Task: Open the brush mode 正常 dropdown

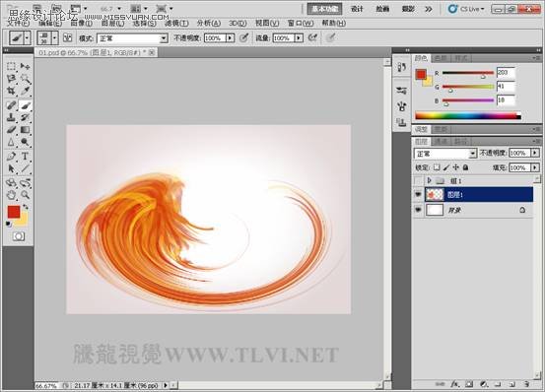Action: pyautogui.click(x=164, y=38)
